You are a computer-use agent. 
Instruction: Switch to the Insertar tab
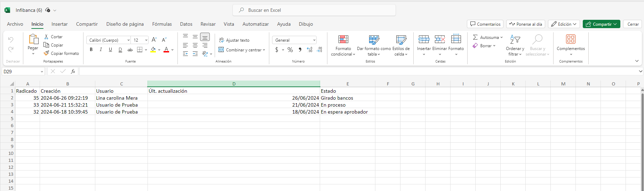59,24
